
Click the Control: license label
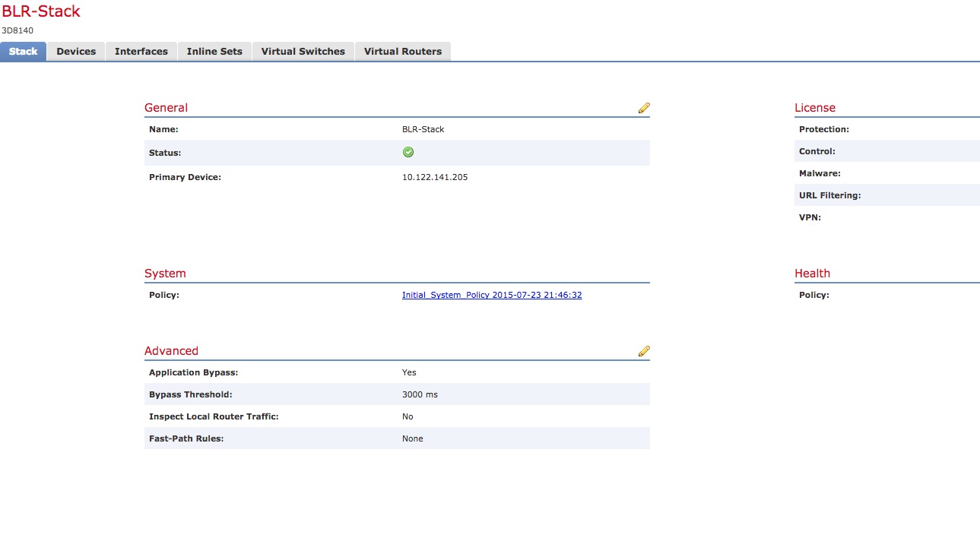(x=817, y=151)
